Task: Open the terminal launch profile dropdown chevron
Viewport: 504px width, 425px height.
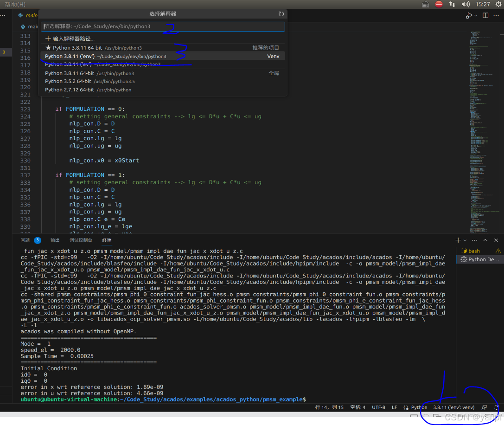Action: coord(465,240)
